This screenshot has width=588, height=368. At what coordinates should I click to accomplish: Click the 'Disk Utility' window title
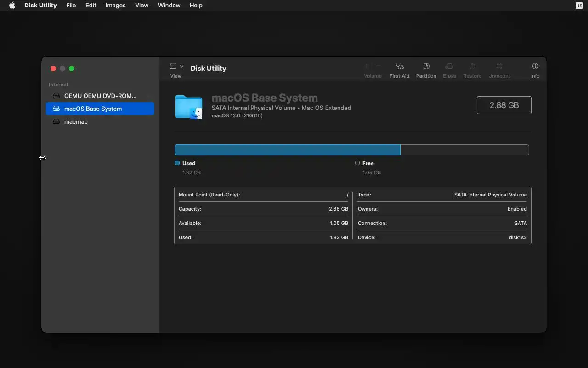(x=209, y=68)
